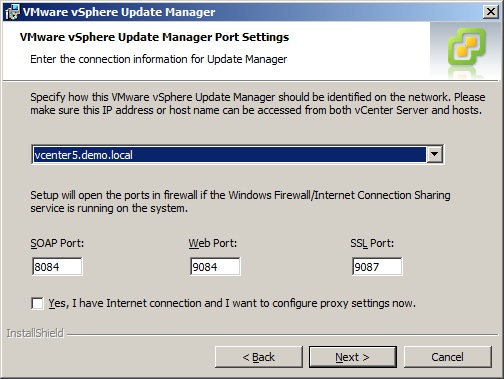Click the SSL Port field showing 9087

(377, 267)
